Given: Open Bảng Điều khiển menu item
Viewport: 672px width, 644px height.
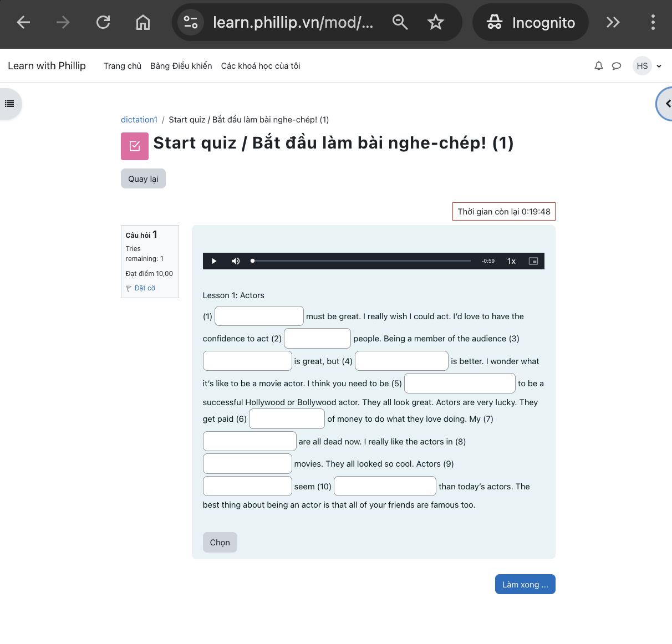Looking at the screenshot, I should click(x=181, y=65).
